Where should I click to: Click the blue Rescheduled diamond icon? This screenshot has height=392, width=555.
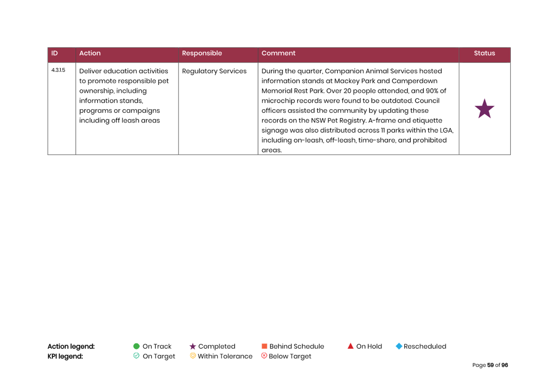coord(398,346)
